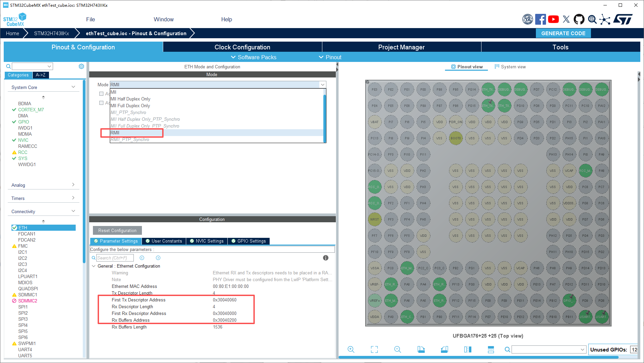This screenshot has height=363, width=644.
Task: Open the pin search combo box below chip
Action: click(x=549, y=349)
